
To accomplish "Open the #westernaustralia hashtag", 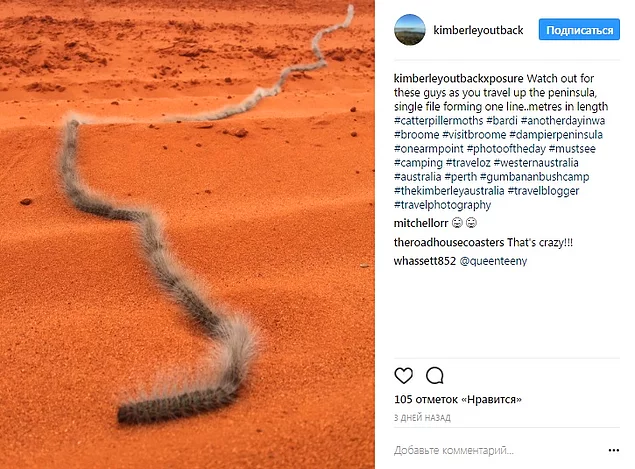I will coord(536,163).
